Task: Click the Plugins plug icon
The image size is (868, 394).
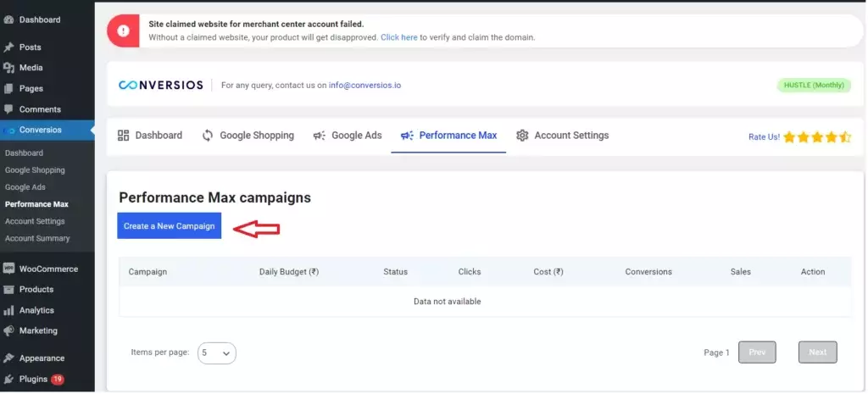Action: [8, 379]
